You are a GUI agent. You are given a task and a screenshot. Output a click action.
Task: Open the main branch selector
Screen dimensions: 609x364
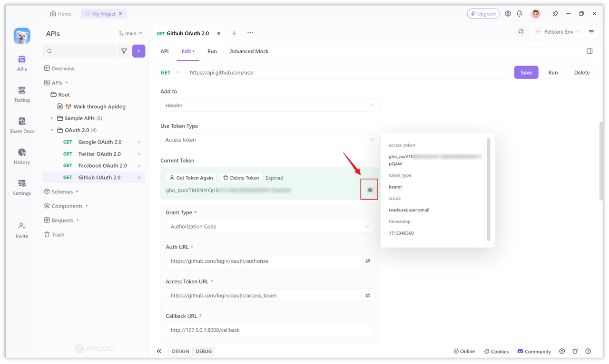[131, 33]
